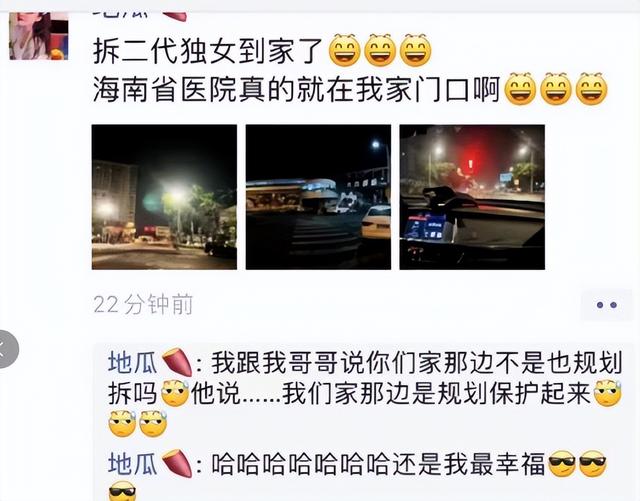The height and width of the screenshot is (501, 640).
Task: Open the two-dot like/comment menu button
Action: coord(606,305)
